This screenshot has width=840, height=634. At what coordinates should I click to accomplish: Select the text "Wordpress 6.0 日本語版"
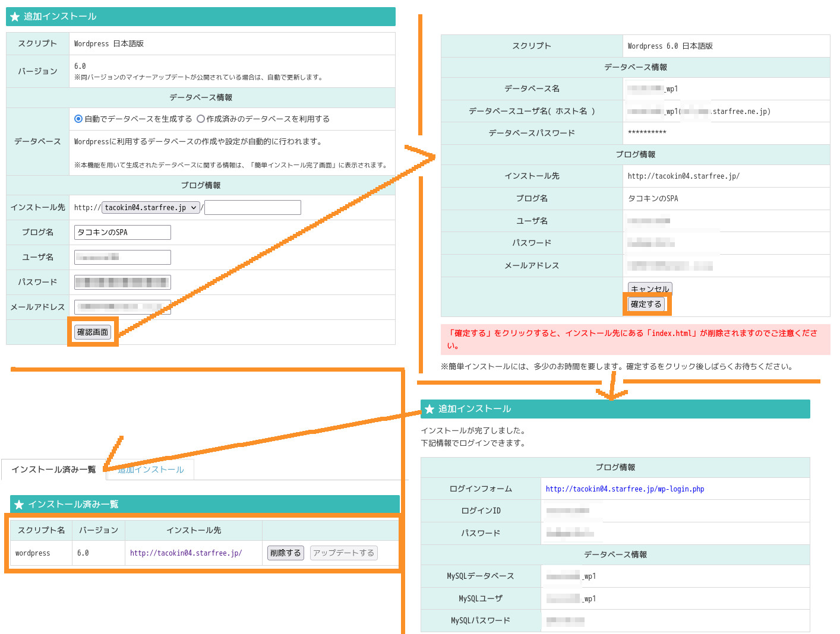click(670, 46)
